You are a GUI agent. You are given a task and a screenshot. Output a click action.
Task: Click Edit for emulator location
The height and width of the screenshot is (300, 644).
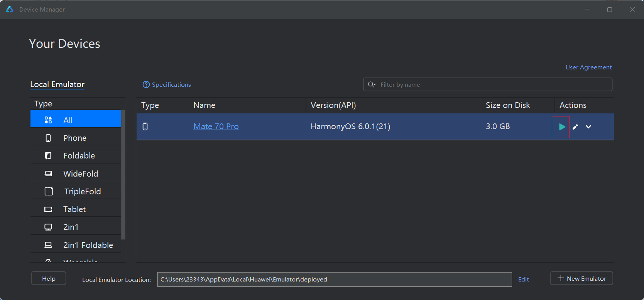(x=523, y=279)
